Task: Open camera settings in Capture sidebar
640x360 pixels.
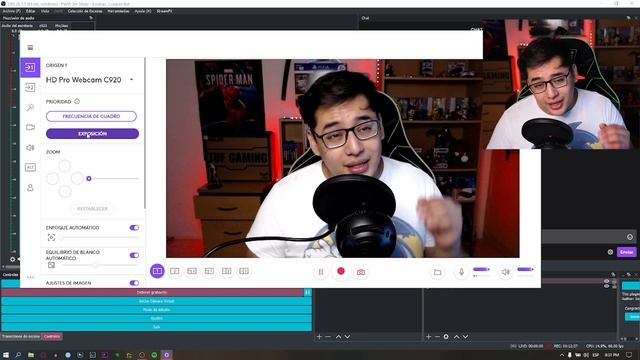Action: pyautogui.click(x=30, y=127)
